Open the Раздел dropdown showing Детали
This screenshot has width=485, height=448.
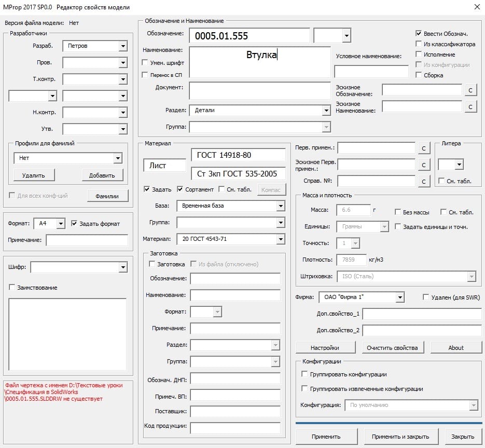click(326, 110)
